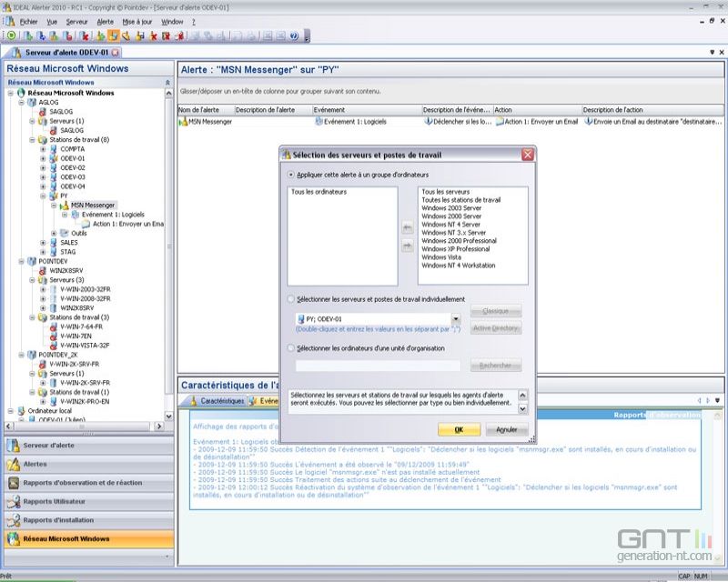Collapse Réseau Microsoft Windows panel header chevron
The width and height of the screenshot is (728, 582).
click(x=167, y=82)
